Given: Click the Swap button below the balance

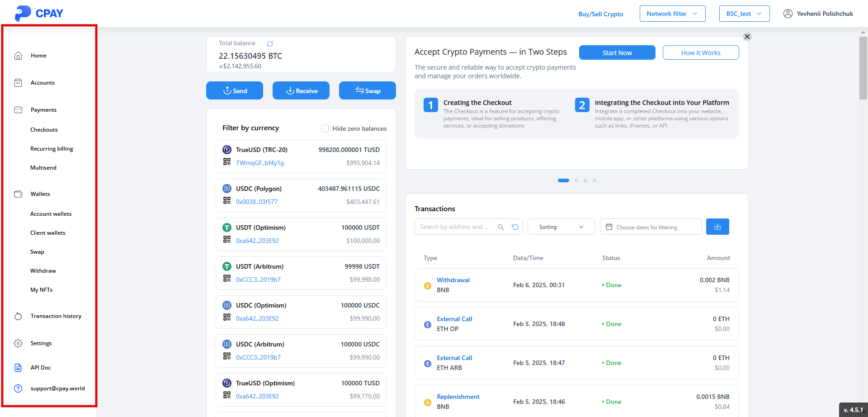Looking at the screenshot, I should (x=367, y=90).
